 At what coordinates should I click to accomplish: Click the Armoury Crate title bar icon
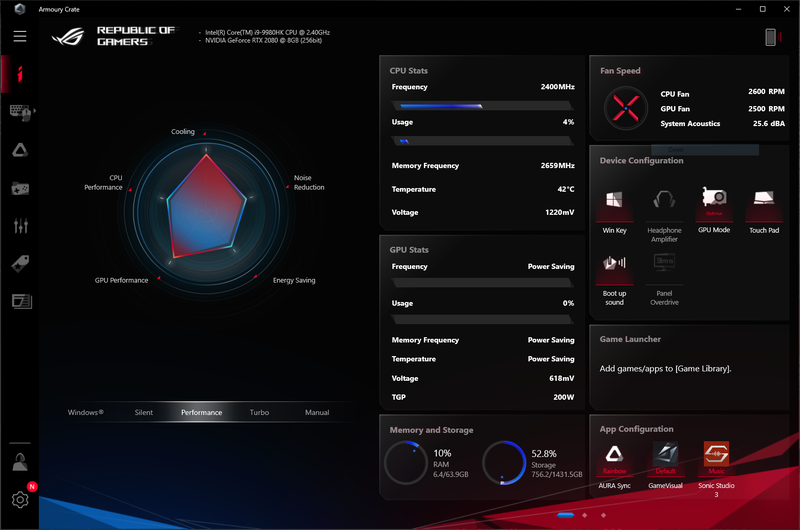coord(19,9)
